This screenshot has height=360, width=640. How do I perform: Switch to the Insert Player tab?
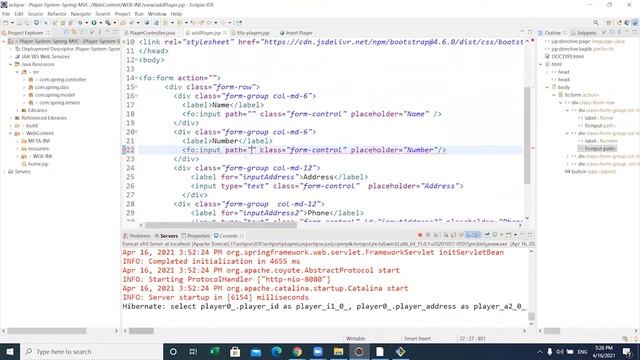pos(296,33)
